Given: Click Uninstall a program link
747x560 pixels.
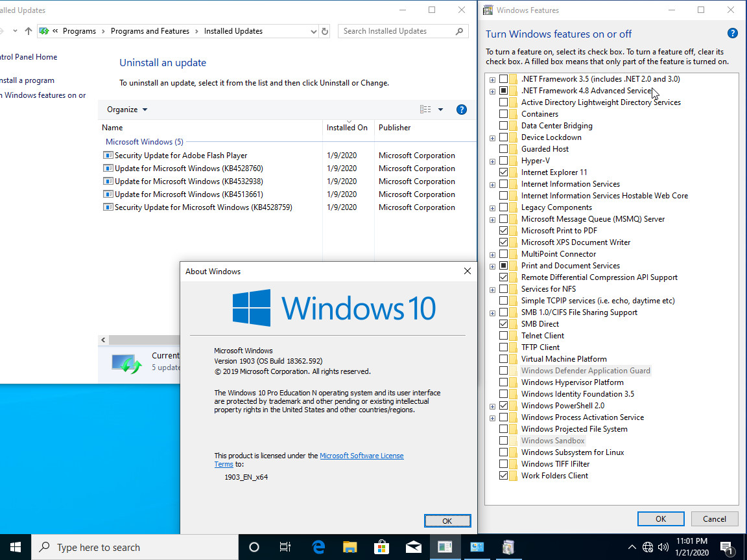Looking at the screenshot, I should click(27, 80).
